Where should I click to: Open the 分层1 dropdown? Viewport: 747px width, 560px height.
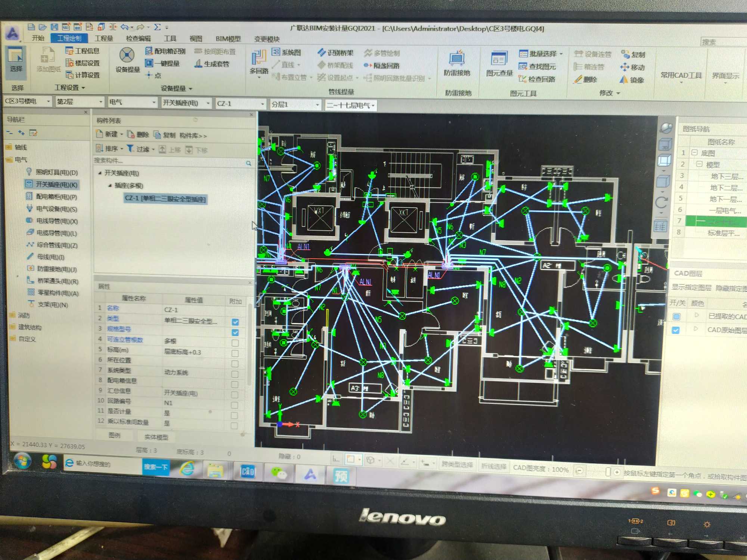(295, 105)
